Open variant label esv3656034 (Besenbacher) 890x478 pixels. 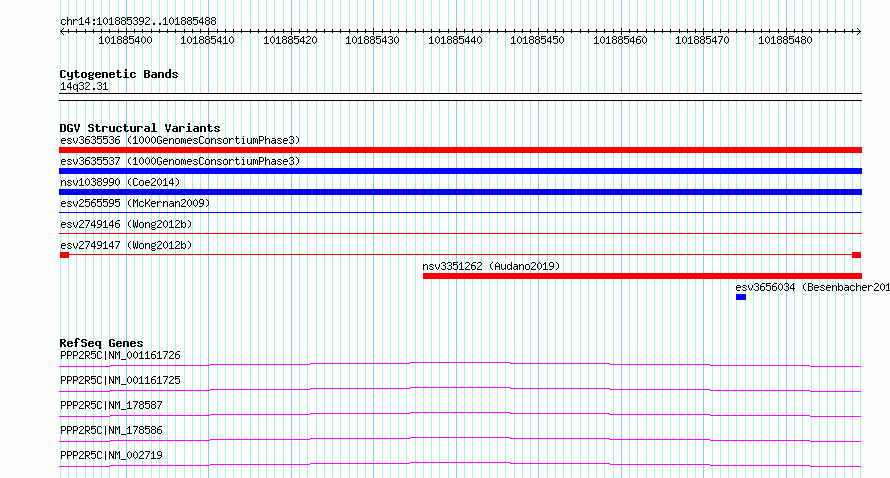[812, 287]
